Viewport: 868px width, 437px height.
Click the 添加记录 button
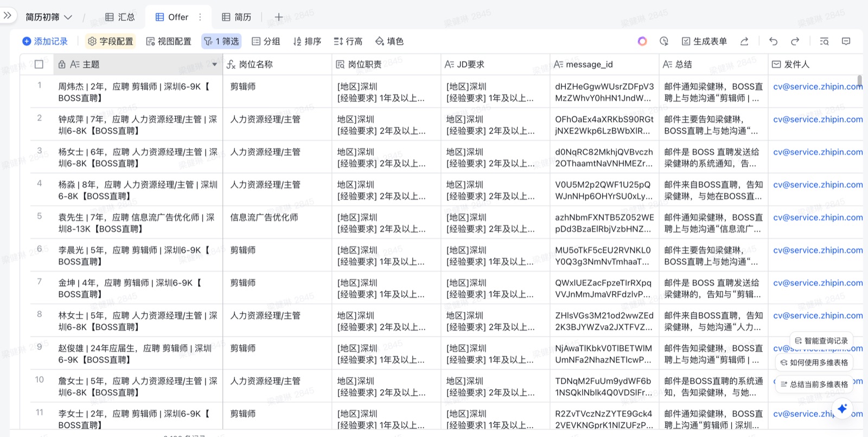(45, 41)
